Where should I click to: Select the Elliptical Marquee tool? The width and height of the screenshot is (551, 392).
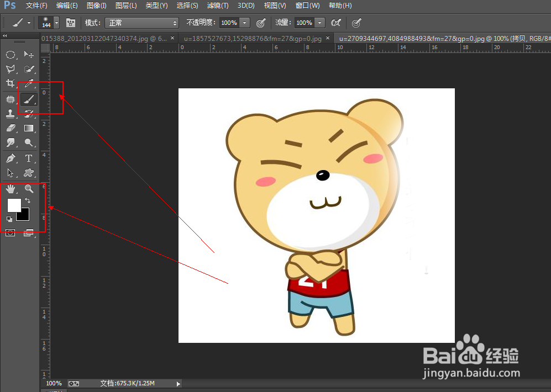11,55
